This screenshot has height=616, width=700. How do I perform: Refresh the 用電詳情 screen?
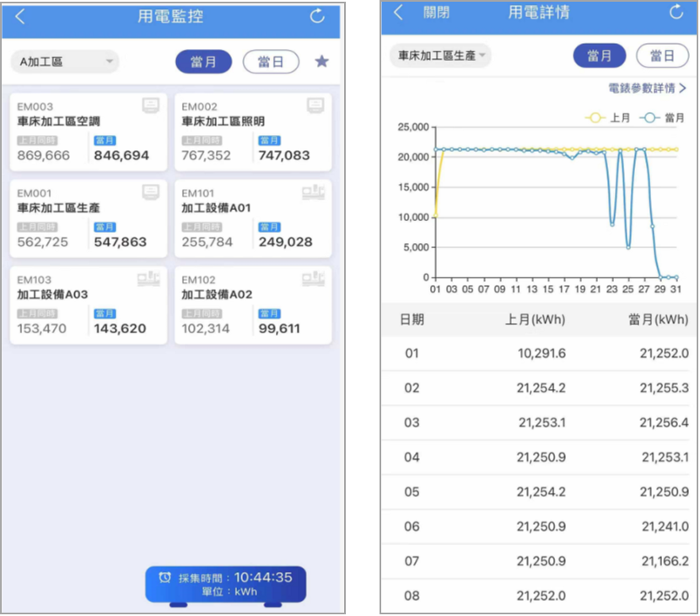[x=676, y=12]
